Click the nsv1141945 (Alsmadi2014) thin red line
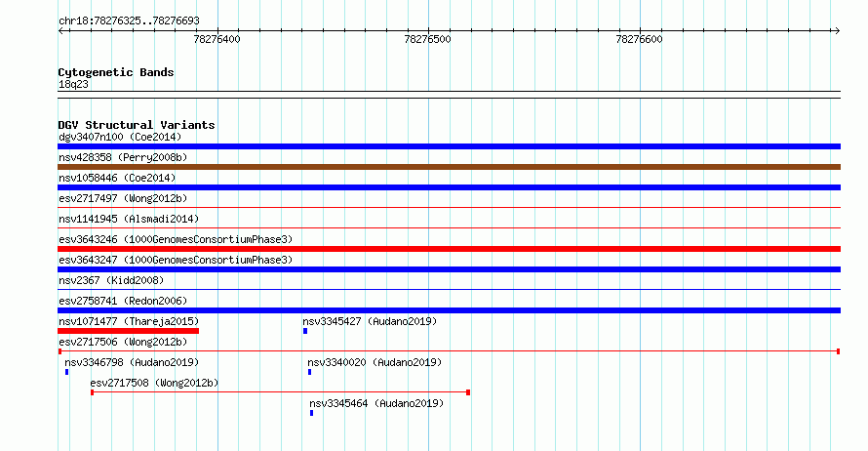Screen dimensions: 868x451 (x=449, y=228)
